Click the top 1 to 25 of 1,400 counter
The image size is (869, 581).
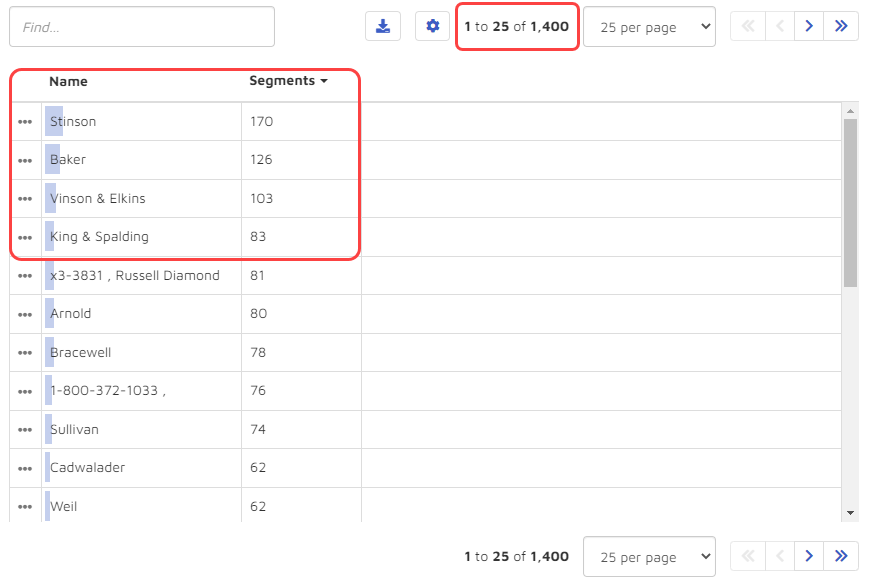[x=517, y=27]
